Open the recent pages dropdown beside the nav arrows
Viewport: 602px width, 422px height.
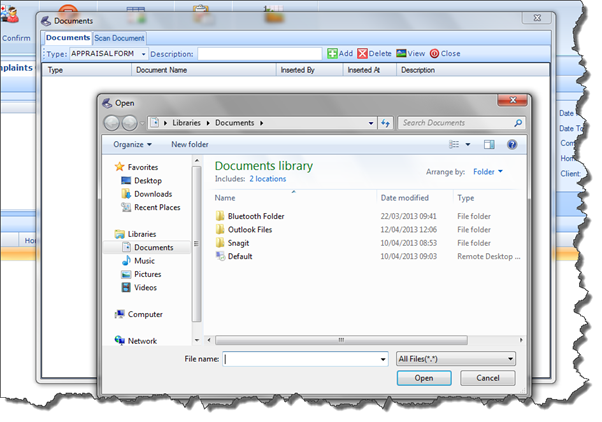click(142, 123)
